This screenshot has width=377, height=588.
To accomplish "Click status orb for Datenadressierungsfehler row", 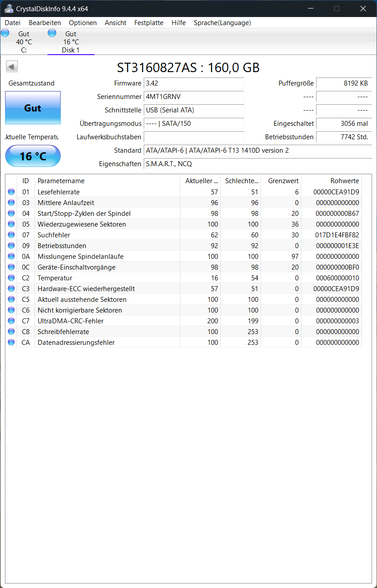I will pyautogui.click(x=11, y=343).
